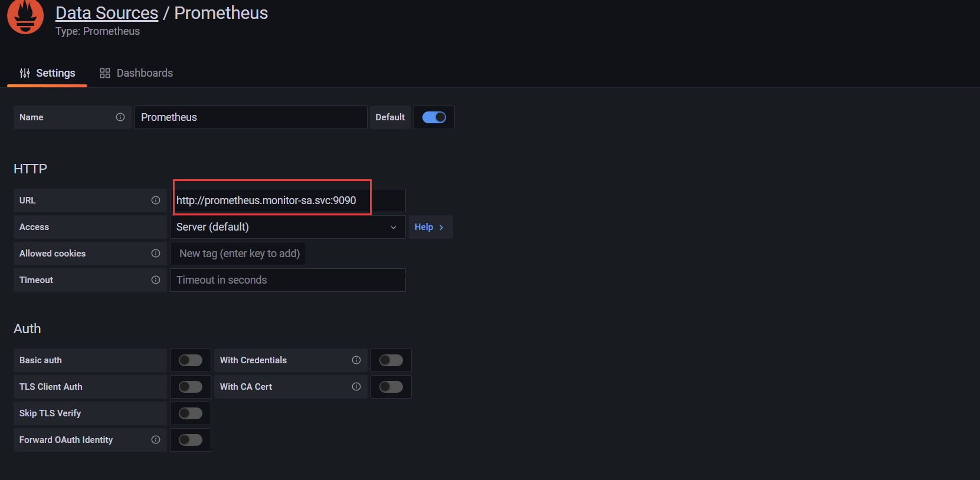The image size is (980, 480).
Task: Click the Prometheus flame logo icon
Action: coord(25,16)
